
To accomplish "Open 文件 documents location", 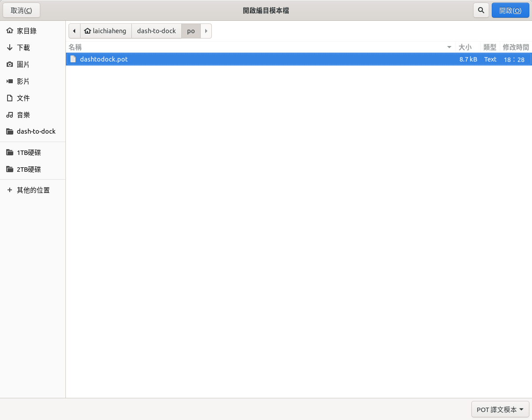I will 33,98.
